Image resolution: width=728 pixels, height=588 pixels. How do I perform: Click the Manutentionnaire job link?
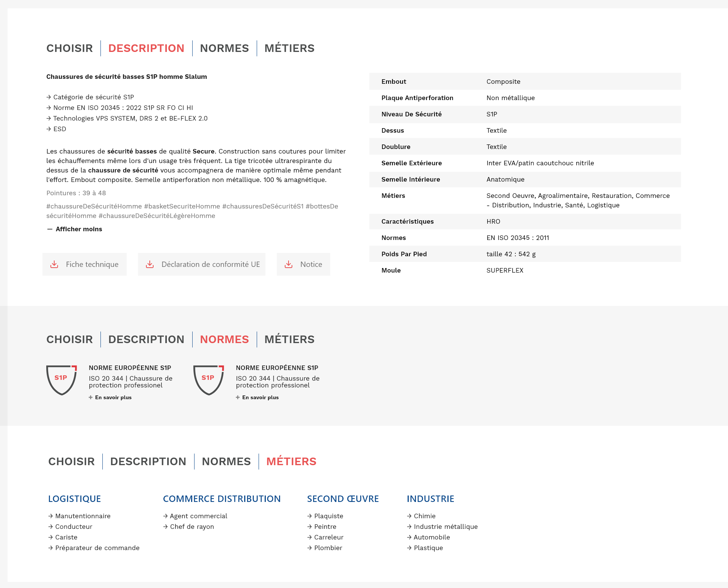tap(83, 516)
